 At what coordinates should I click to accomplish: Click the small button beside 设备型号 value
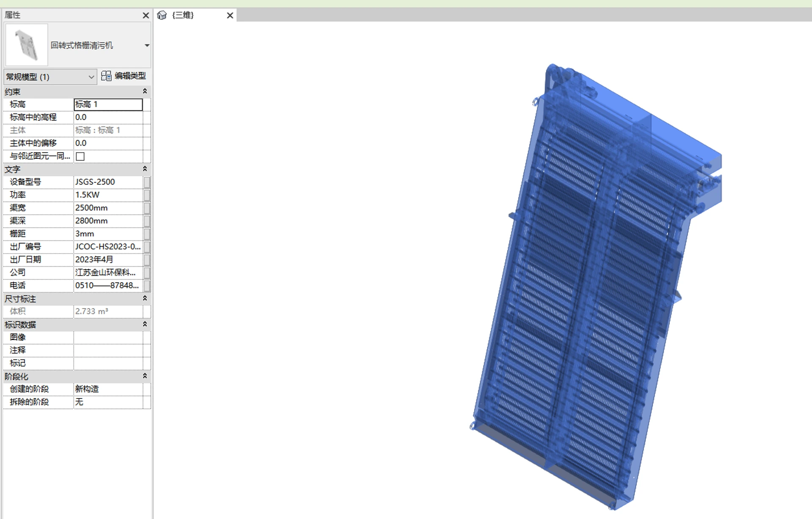[147, 182]
